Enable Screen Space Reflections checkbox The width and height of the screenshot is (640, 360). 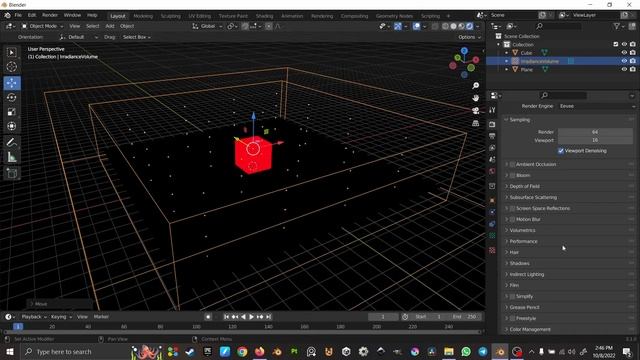click(512, 208)
